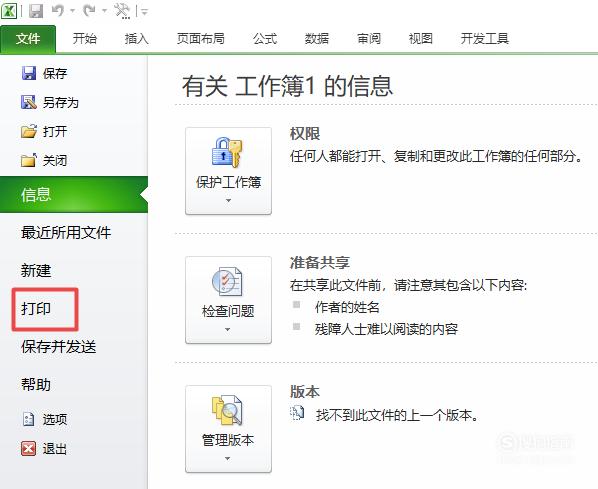
Task: Click the version document icon beside 找不到此文件的上一个版本
Action: (x=297, y=413)
